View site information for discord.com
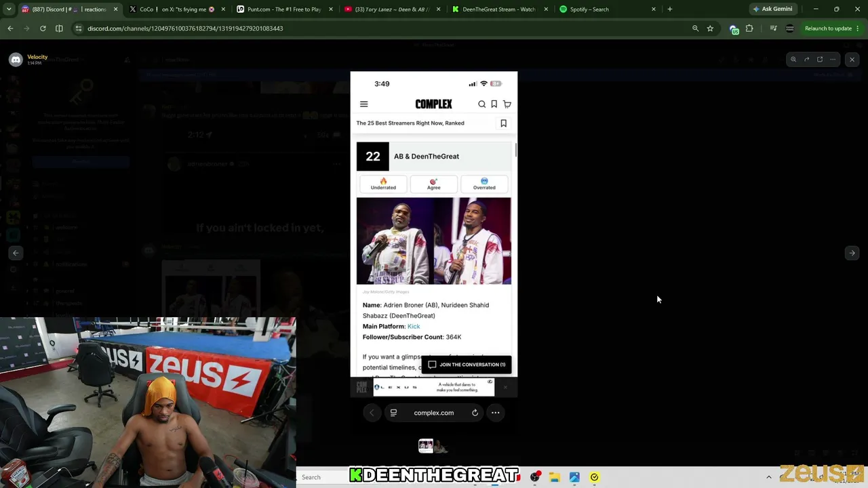The width and height of the screenshot is (868, 488). [x=79, y=28]
